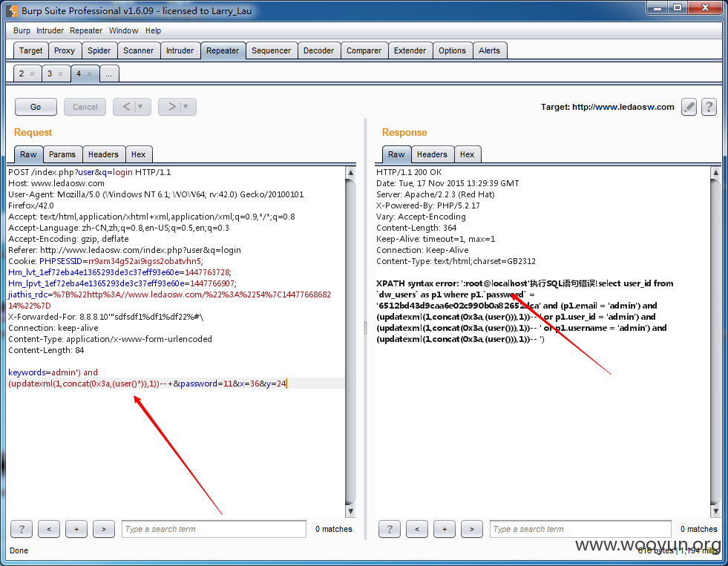
Task: Open the Repeater menu
Action: (x=86, y=30)
